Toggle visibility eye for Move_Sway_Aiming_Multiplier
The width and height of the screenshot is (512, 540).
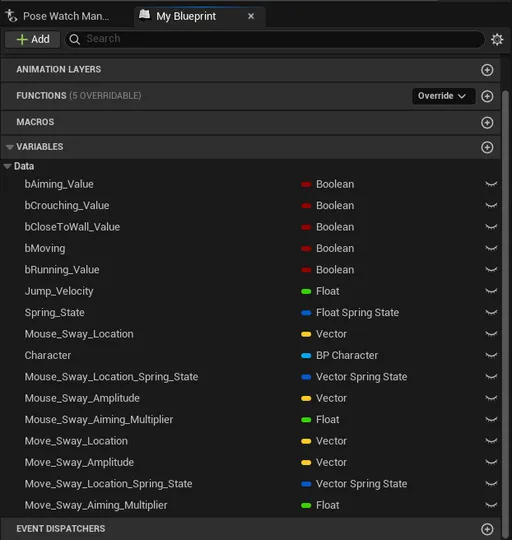coord(491,505)
